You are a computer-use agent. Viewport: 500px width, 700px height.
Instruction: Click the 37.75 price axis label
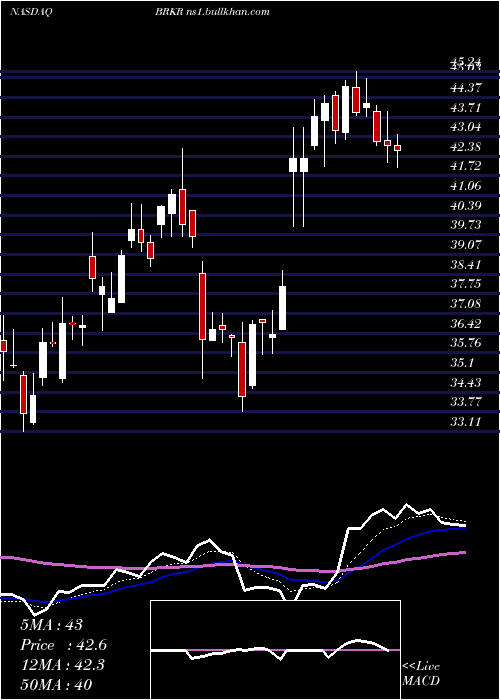pyautogui.click(x=466, y=284)
